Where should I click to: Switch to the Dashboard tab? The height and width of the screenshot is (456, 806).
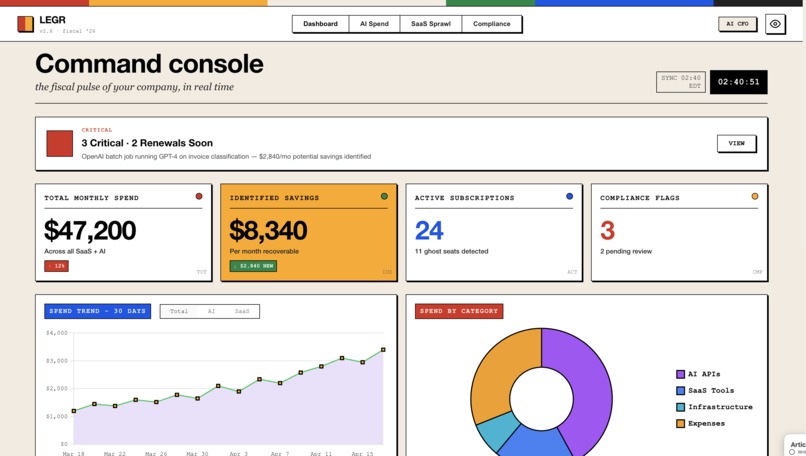320,24
